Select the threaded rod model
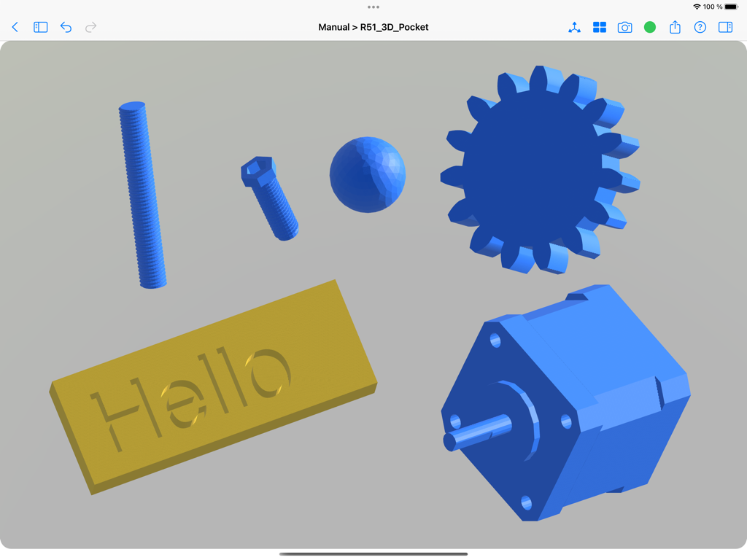The width and height of the screenshot is (747, 560). [x=141, y=193]
